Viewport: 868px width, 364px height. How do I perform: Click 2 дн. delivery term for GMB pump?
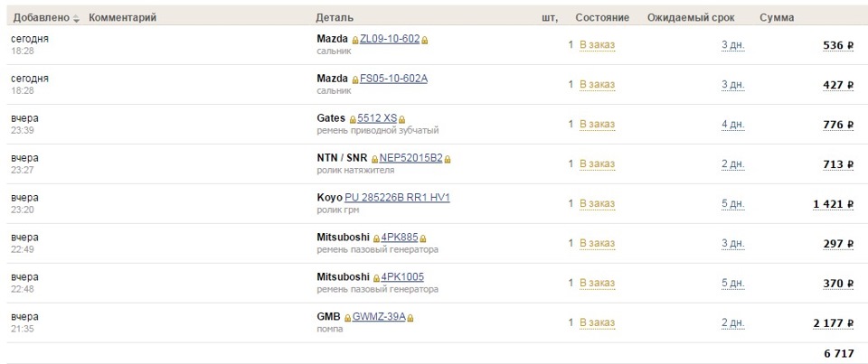tap(732, 322)
